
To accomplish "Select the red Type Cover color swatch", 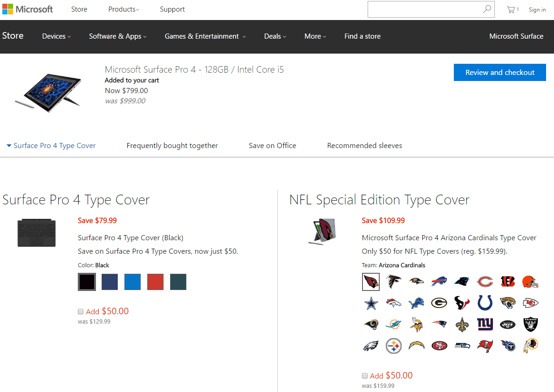I will (x=155, y=282).
